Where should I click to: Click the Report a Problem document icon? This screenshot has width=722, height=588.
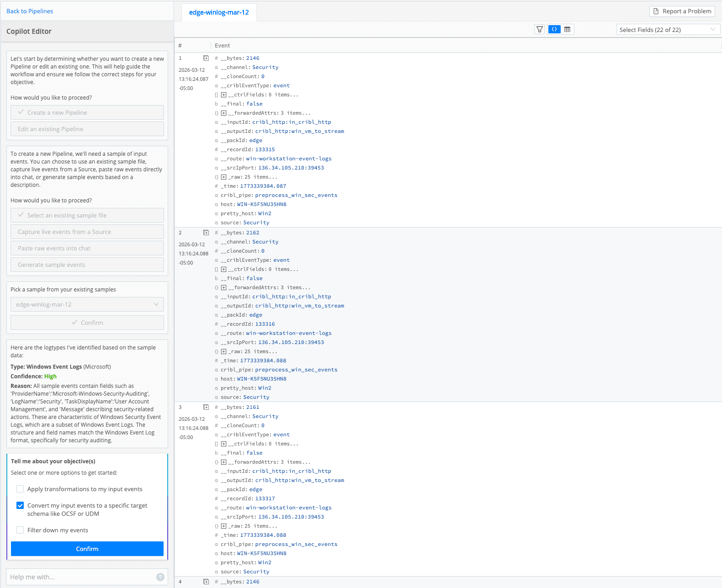[x=656, y=11]
